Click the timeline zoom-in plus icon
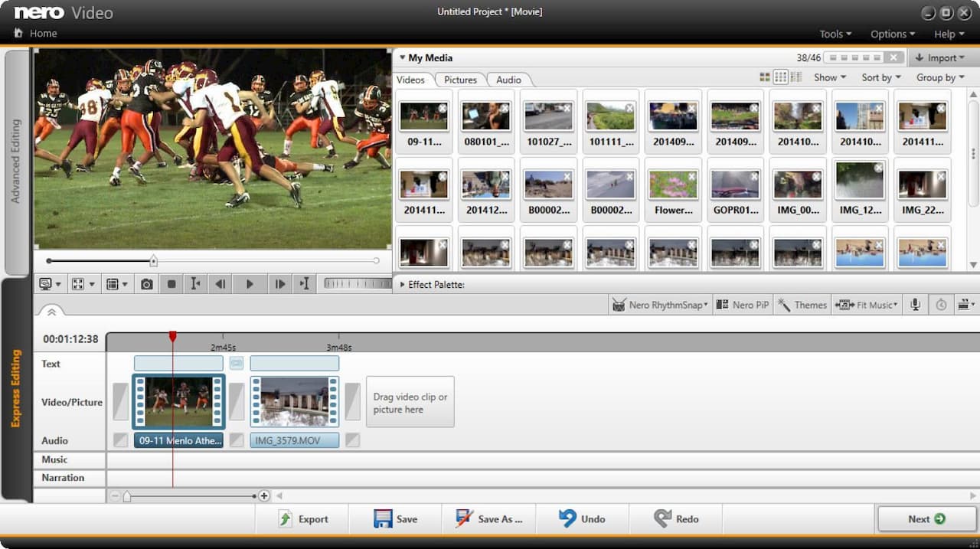This screenshot has height=549, width=980. click(264, 496)
